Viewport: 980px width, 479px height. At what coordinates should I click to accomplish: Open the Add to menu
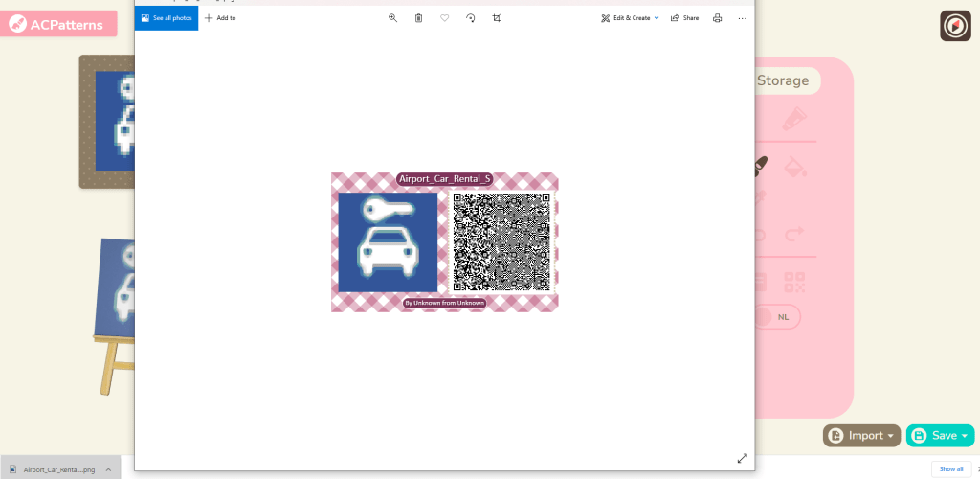[x=220, y=18]
